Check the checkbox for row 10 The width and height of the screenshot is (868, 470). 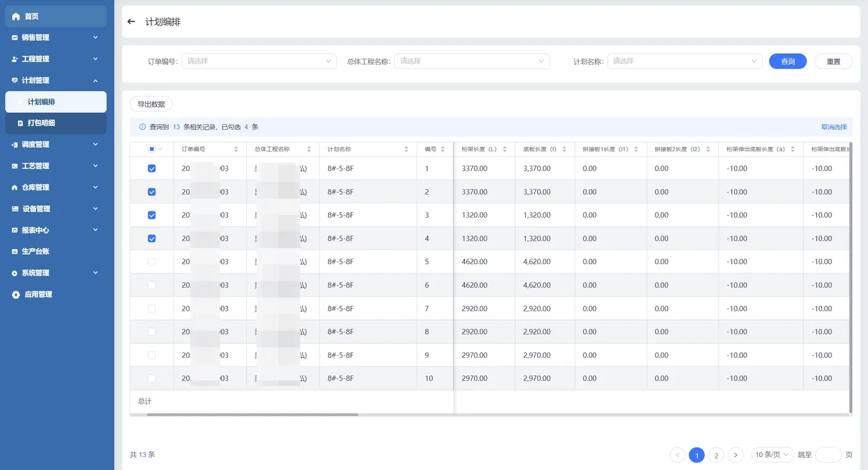[152, 379]
